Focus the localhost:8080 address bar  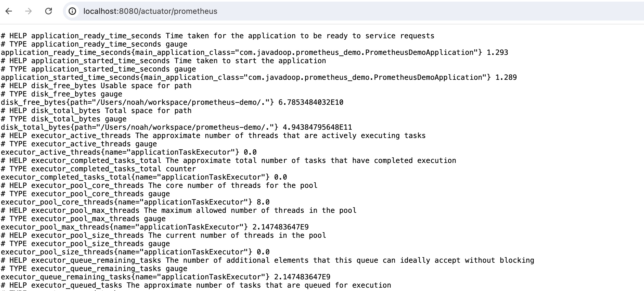150,11
